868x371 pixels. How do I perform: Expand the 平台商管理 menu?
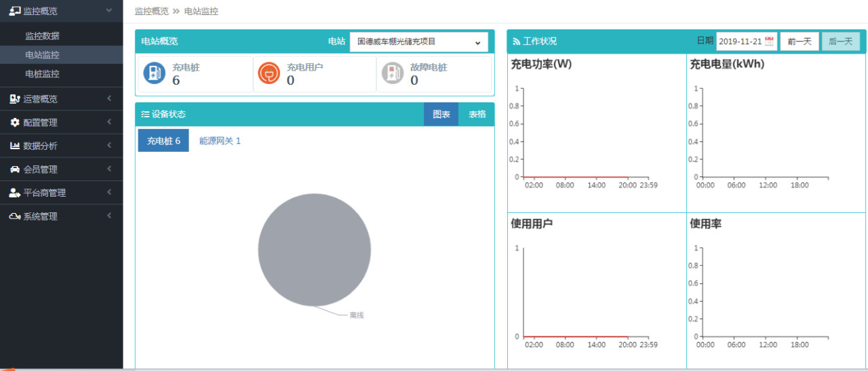coord(61,193)
